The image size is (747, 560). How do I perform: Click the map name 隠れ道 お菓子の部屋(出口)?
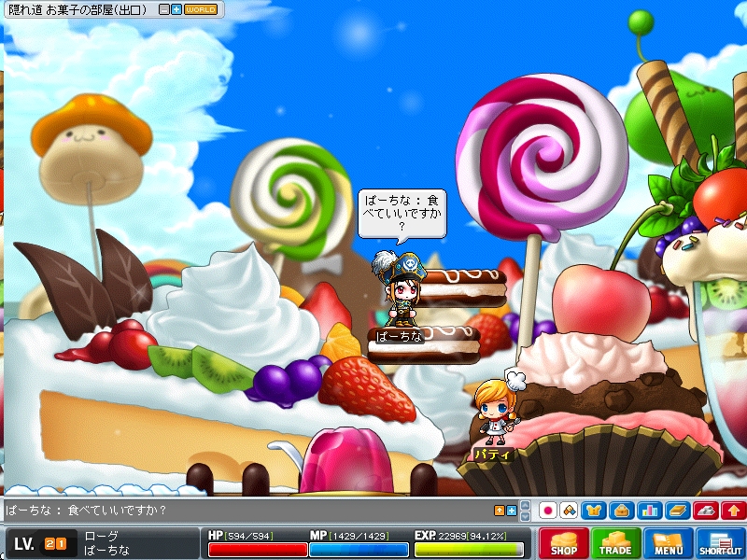(78, 9)
